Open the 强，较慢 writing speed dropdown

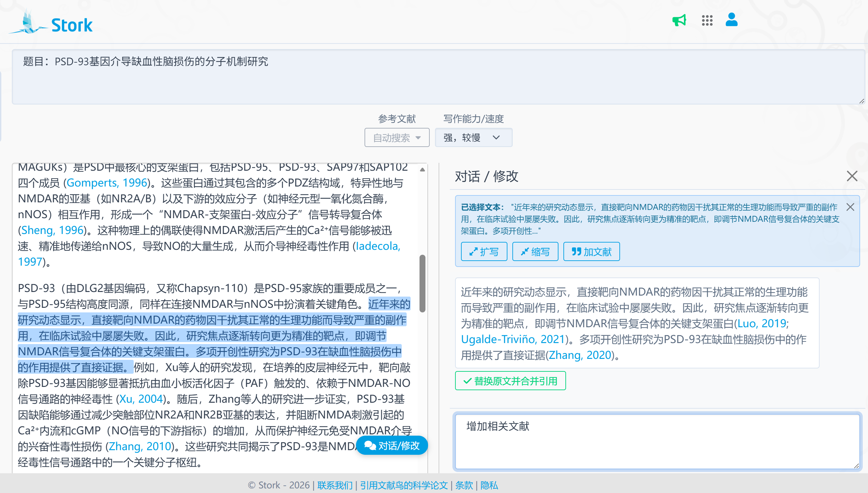pos(473,137)
